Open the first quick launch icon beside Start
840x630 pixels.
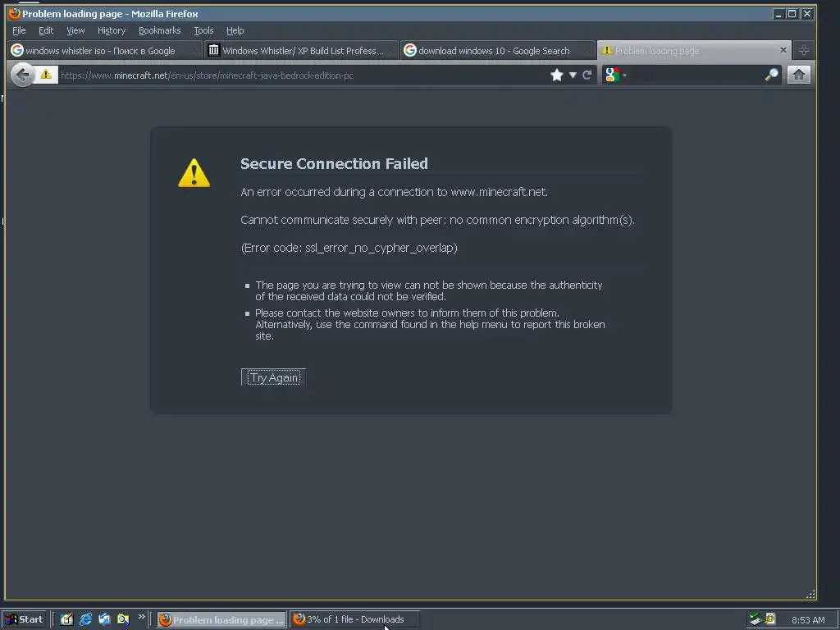66,619
